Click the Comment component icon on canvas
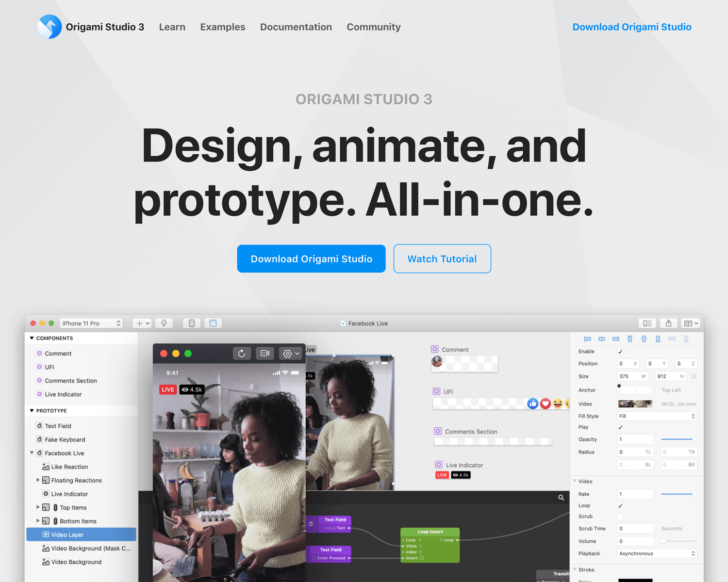 tap(435, 349)
